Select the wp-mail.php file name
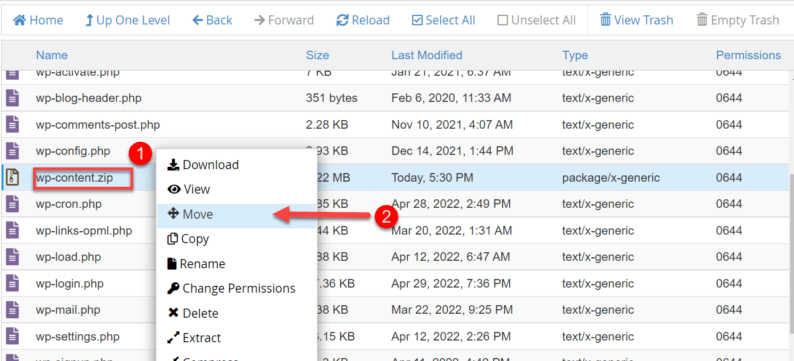This screenshot has height=361, width=794. click(x=68, y=309)
